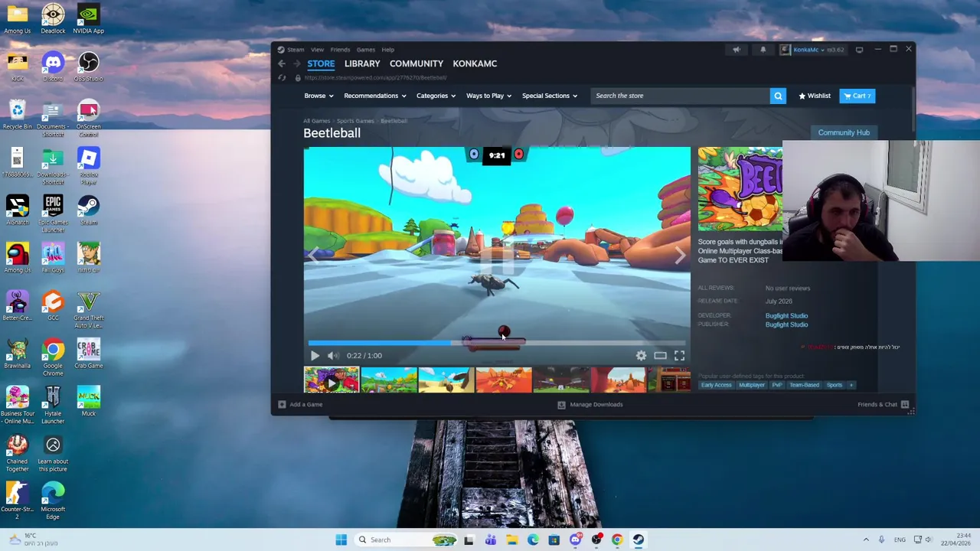980x551 pixels.
Task: Expand the Browse dropdown
Action: pos(318,96)
